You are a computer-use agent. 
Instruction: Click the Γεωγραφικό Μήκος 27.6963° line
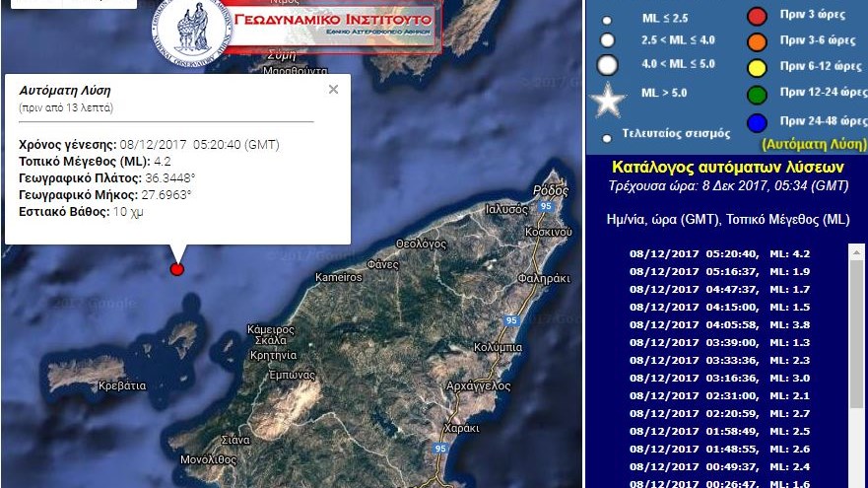coord(105,195)
